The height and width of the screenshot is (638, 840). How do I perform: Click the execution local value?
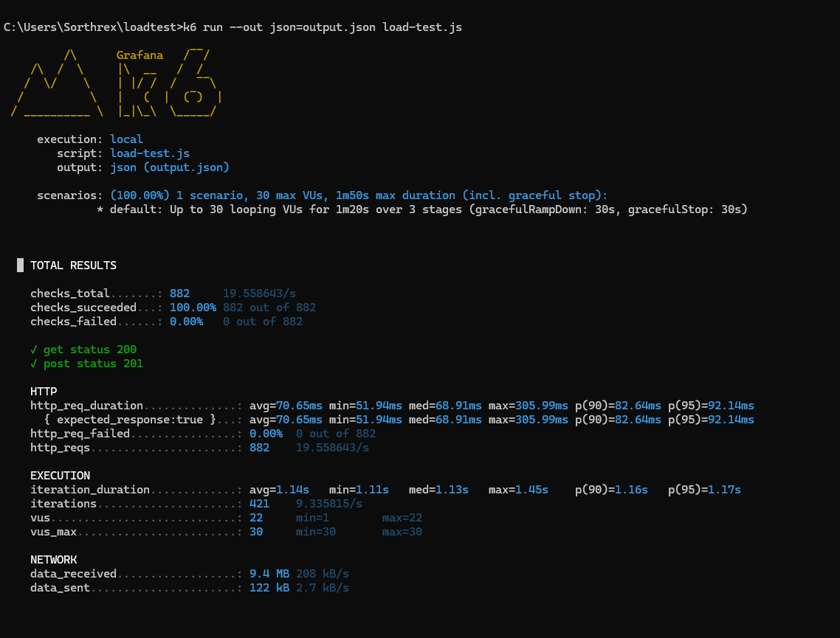[126, 139]
